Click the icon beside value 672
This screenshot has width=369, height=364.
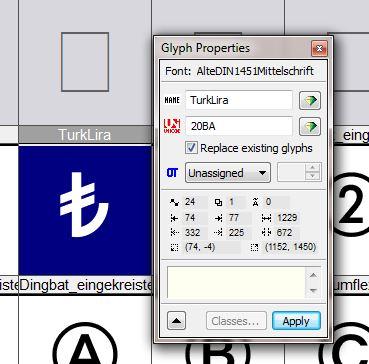[x=266, y=233]
